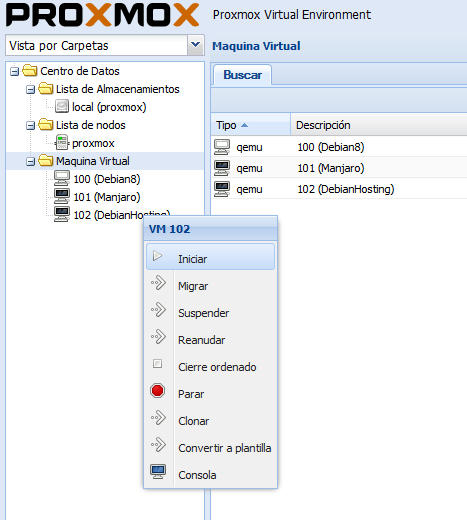Collapse the Centro de Datos tree node
The image size is (467, 520).
(14, 71)
